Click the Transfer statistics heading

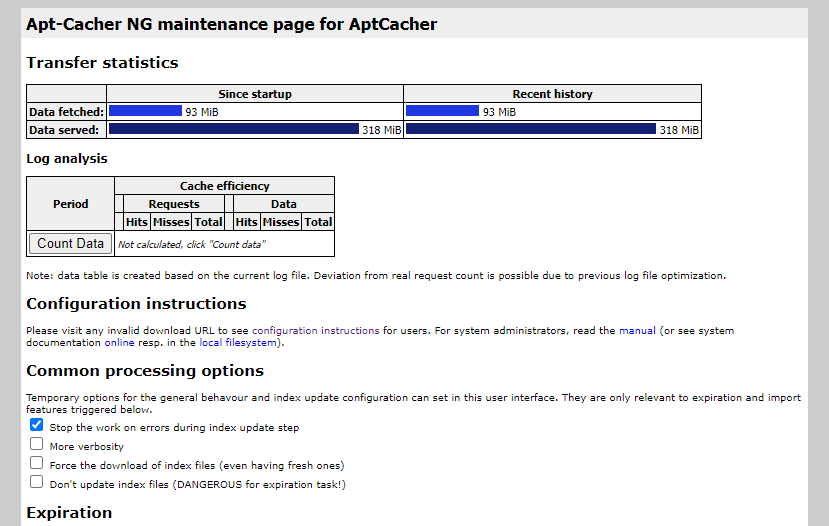click(103, 63)
